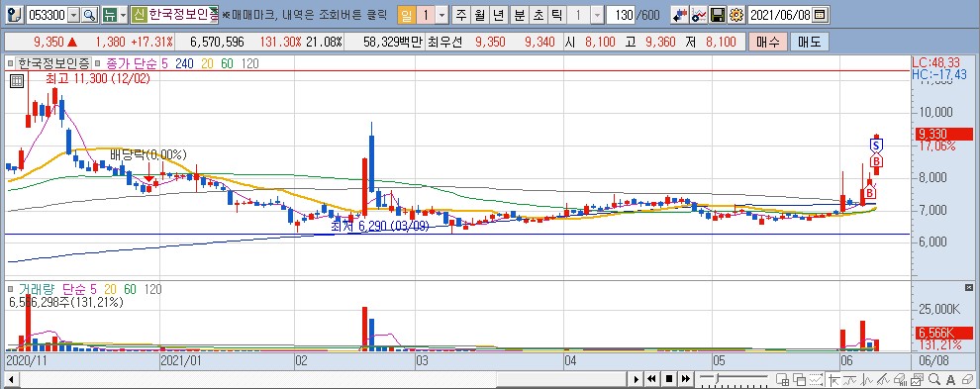Click the 5 moving average period label
Image resolution: width=980 pixels, height=389 pixels.
[x=164, y=63]
